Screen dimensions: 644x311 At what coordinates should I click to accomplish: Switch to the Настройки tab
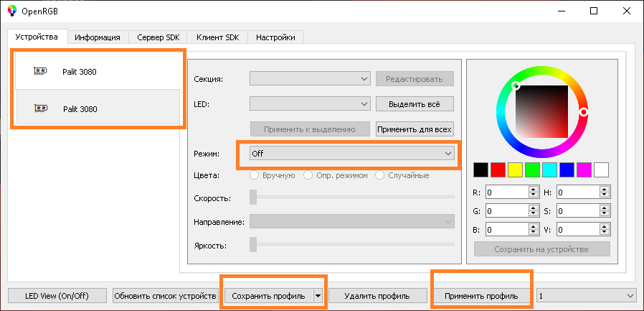[275, 37]
